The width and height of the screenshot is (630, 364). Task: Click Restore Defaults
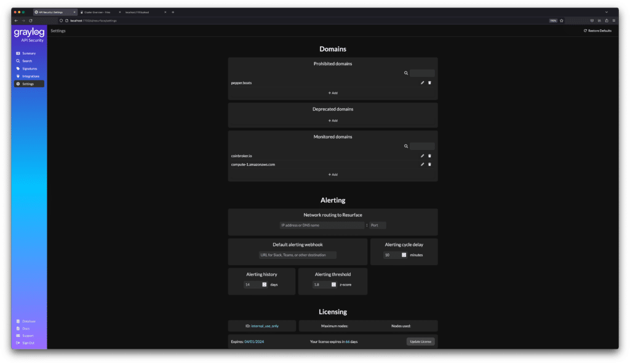[x=597, y=30]
